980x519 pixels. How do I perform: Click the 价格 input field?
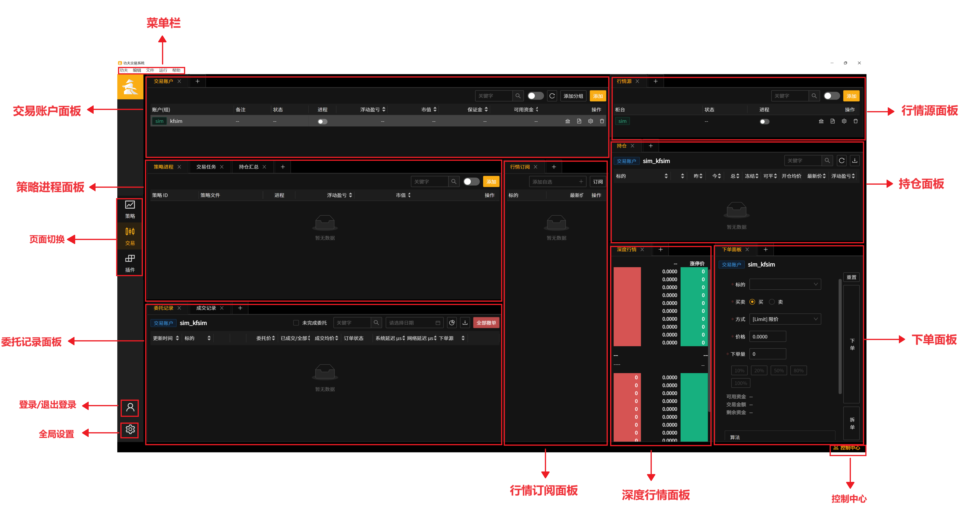[767, 336]
